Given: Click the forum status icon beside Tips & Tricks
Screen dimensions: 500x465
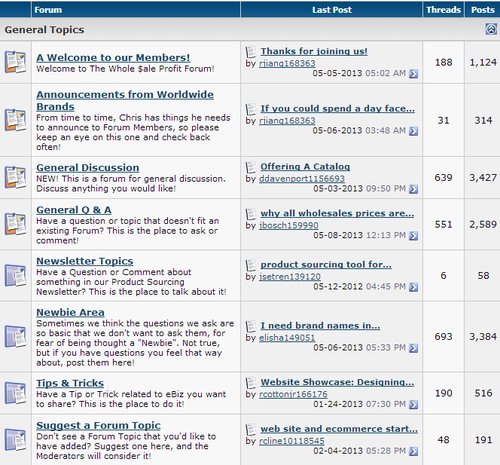Looking at the screenshot, I should [15, 393].
